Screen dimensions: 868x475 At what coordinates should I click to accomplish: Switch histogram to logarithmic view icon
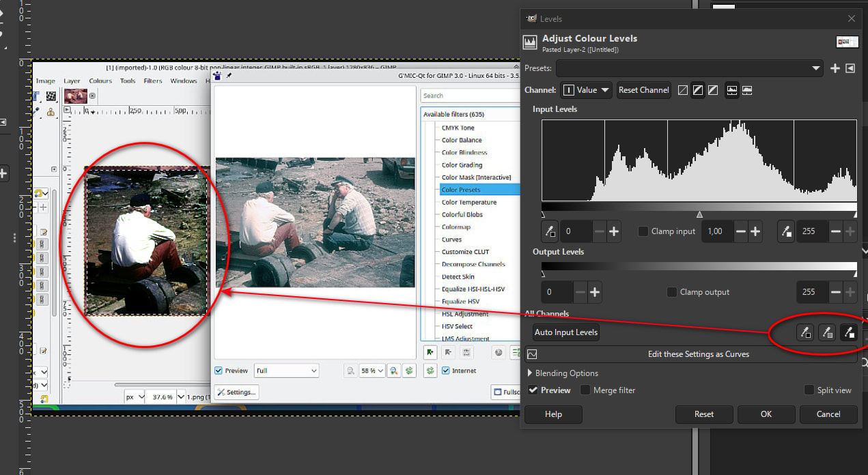click(x=747, y=90)
